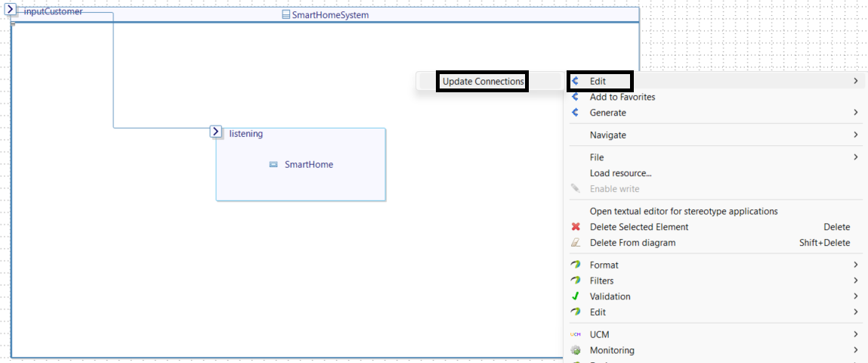Open the top Edit context menu entry
This screenshot has width=868, height=363.
[x=715, y=81]
